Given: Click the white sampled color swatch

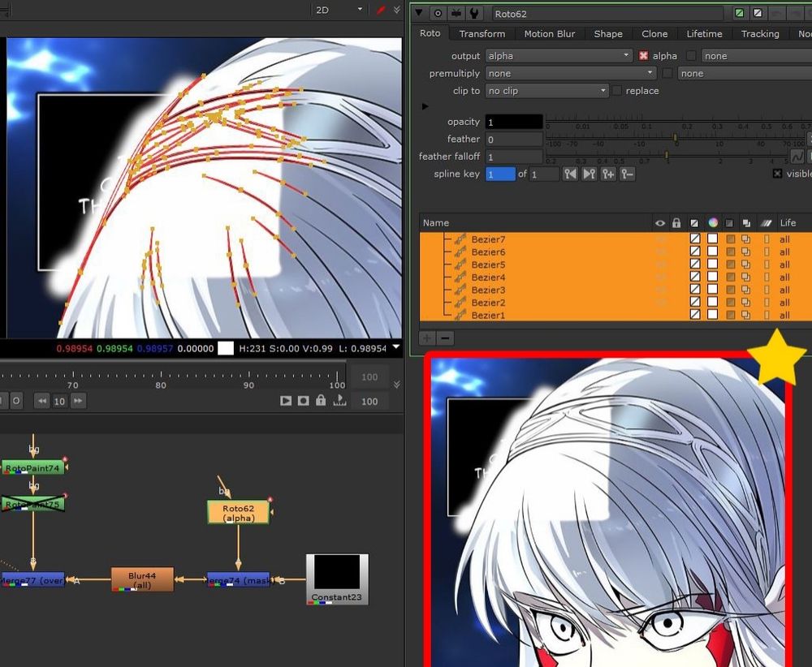Looking at the screenshot, I should [226, 348].
